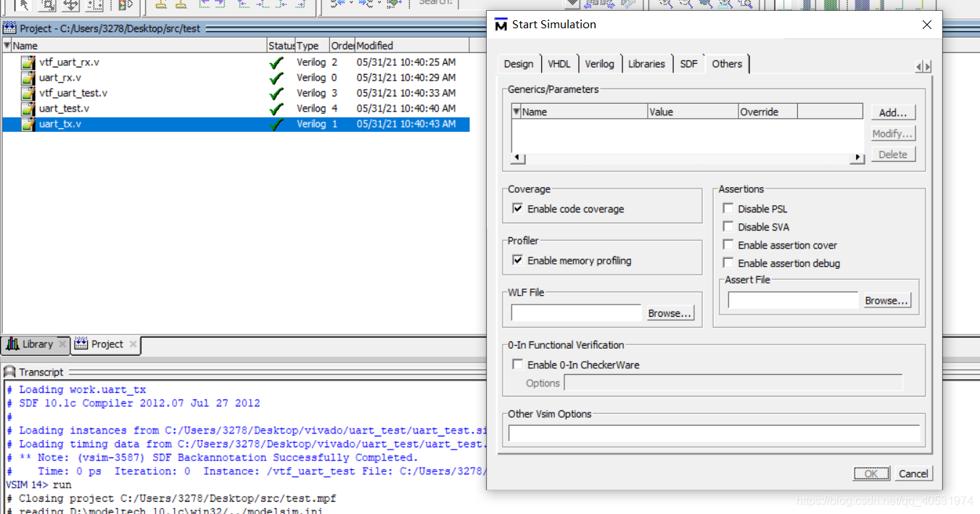
Task: Click Browse... next to Assert File
Action: pyautogui.click(x=886, y=301)
